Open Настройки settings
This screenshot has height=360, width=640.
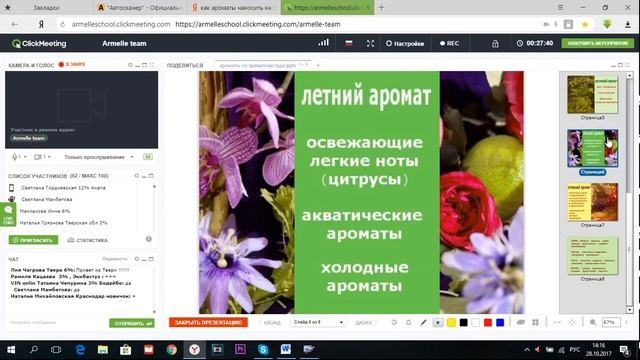[x=405, y=43]
